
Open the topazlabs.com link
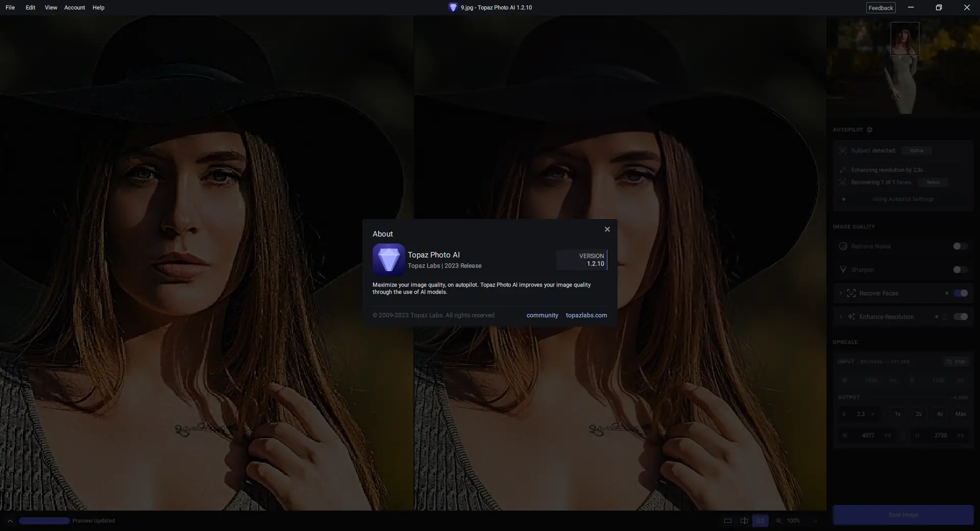pyautogui.click(x=586, y=315)
